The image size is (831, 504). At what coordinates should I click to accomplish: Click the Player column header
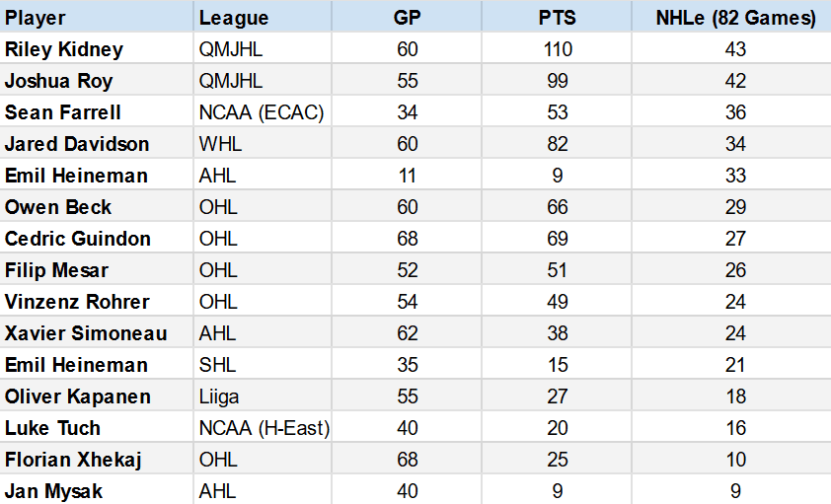point(97,17)
